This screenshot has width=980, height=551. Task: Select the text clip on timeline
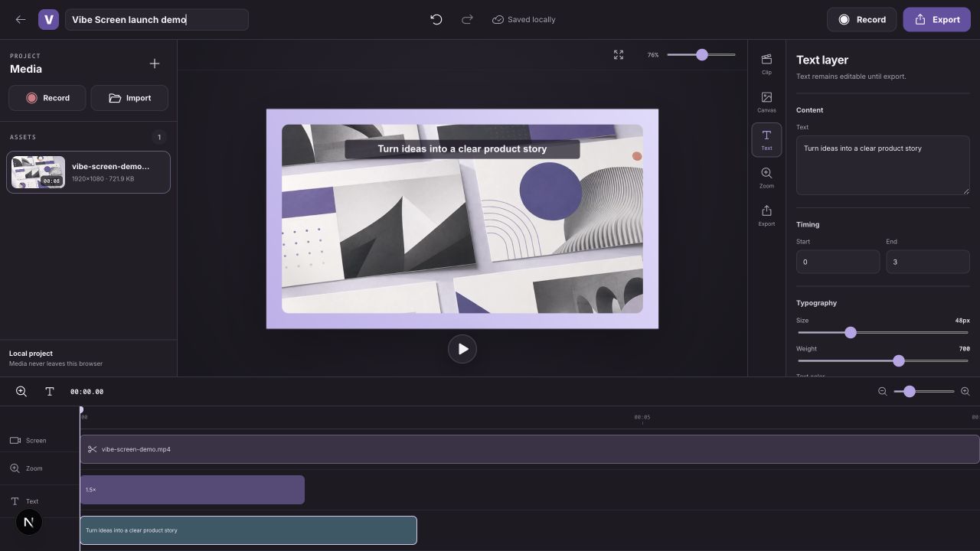249,530
